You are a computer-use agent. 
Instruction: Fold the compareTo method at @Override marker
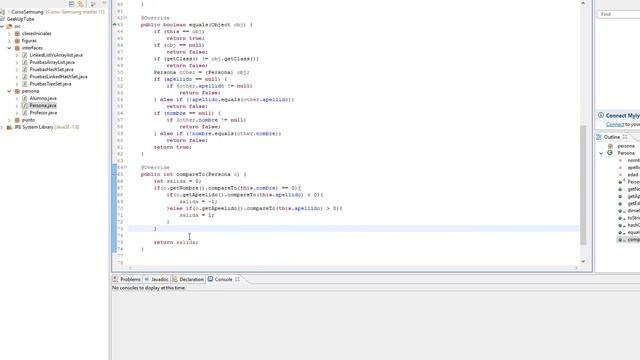click(125, 167)
